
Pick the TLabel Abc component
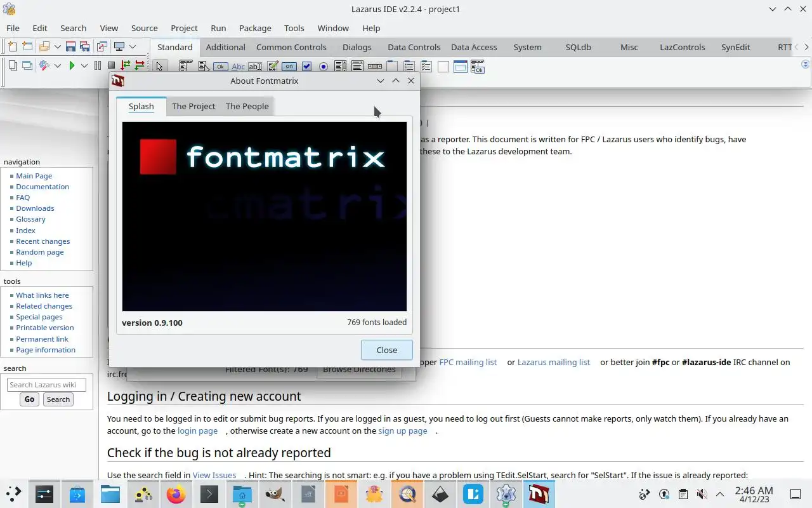click(x=238, y=66)
